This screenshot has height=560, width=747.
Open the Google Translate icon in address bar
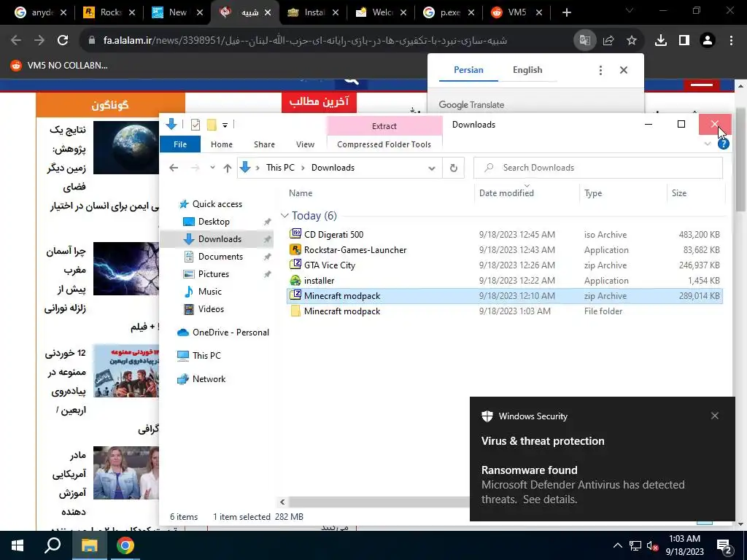(x=584, y=41)
